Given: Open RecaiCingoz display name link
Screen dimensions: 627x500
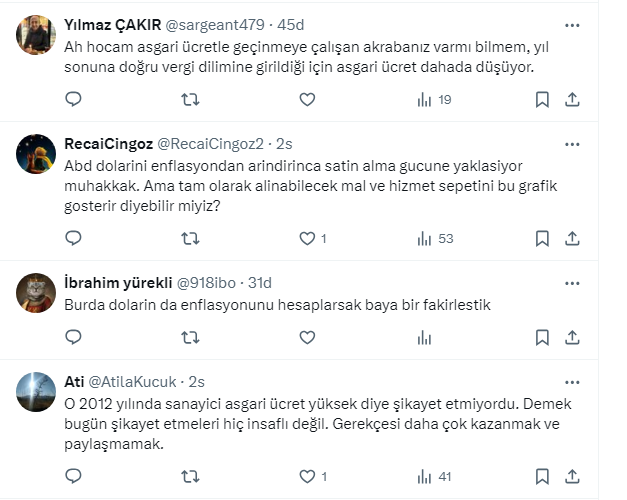Looking at the screenshot, I should pyautogui.click(x=108, y=146).
